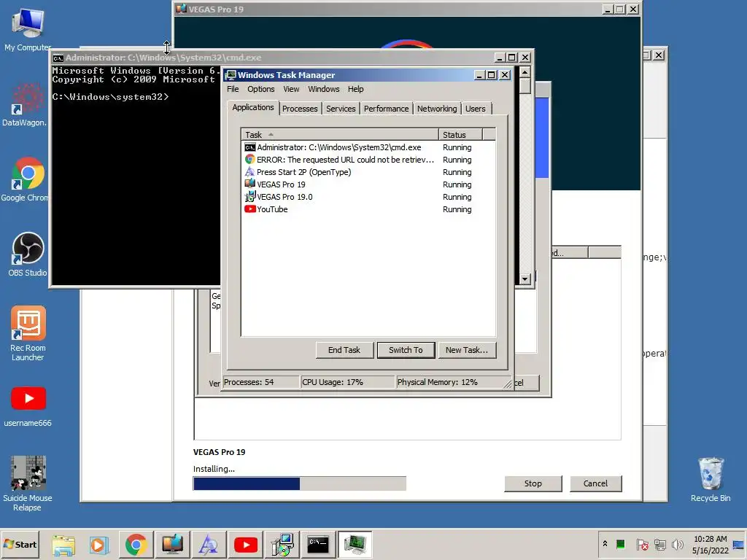Switch to the Networking tab

point(437,109)
